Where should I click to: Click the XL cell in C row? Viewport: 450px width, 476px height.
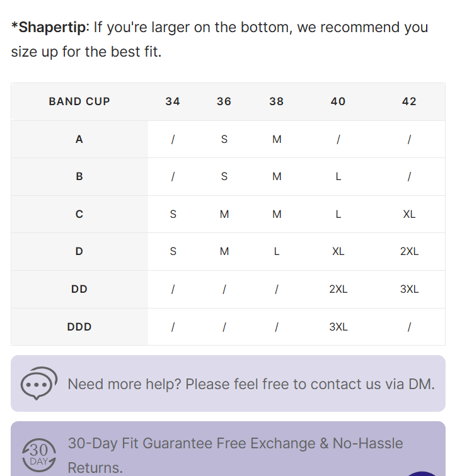(x=409, y=214)
